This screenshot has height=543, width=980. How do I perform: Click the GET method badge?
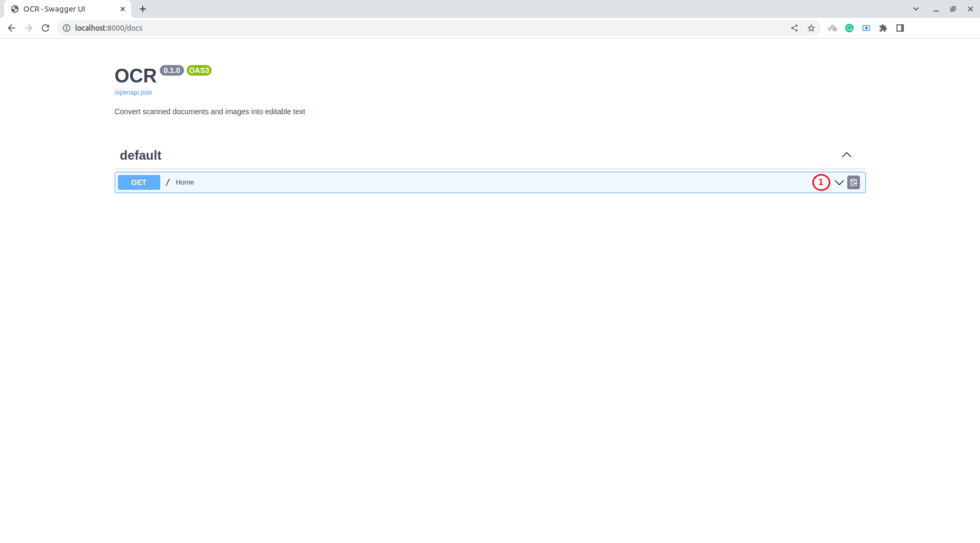(x=139, y=182)
